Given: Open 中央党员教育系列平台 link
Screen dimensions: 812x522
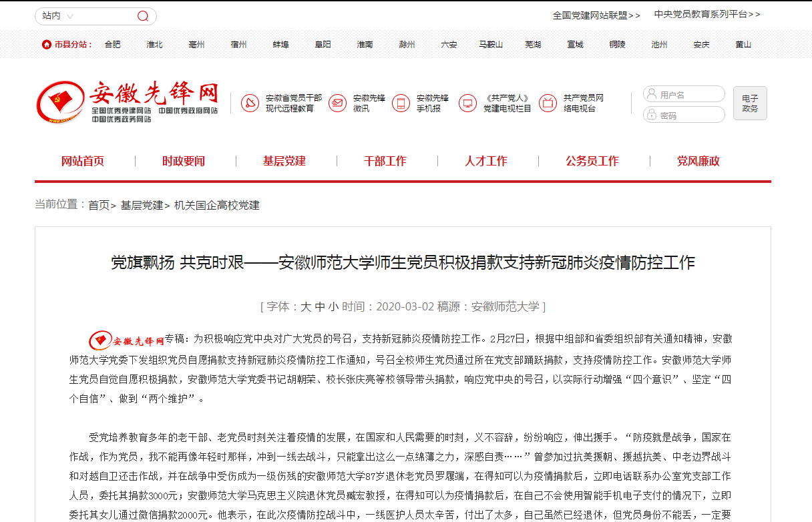Looking at the screenshot, I should [707, 14].
